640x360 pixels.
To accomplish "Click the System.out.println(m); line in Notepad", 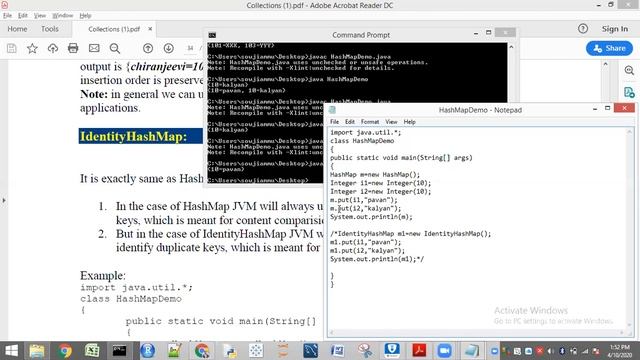I will tap(371, 217).
